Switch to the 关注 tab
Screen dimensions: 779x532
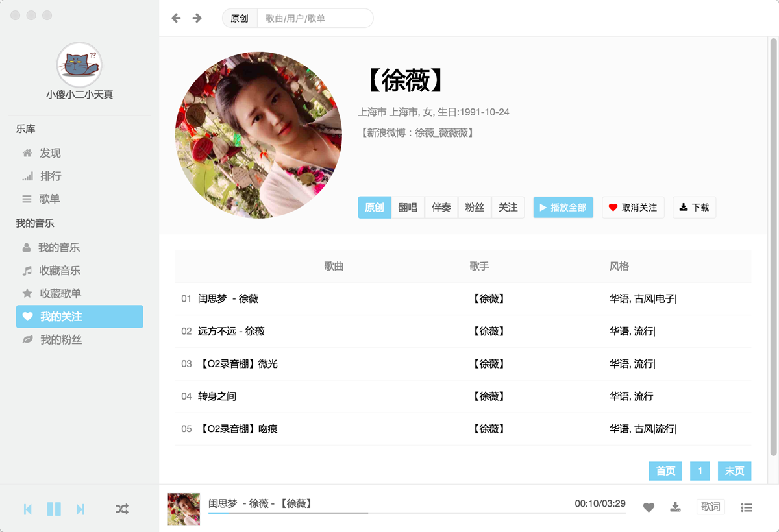tap(508, 208)
